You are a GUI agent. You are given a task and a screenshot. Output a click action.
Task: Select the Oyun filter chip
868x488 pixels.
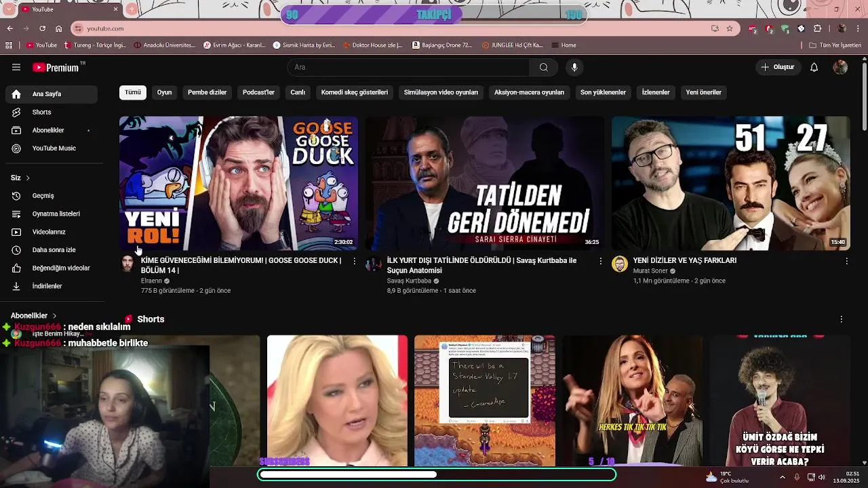(x=165, y=92)
